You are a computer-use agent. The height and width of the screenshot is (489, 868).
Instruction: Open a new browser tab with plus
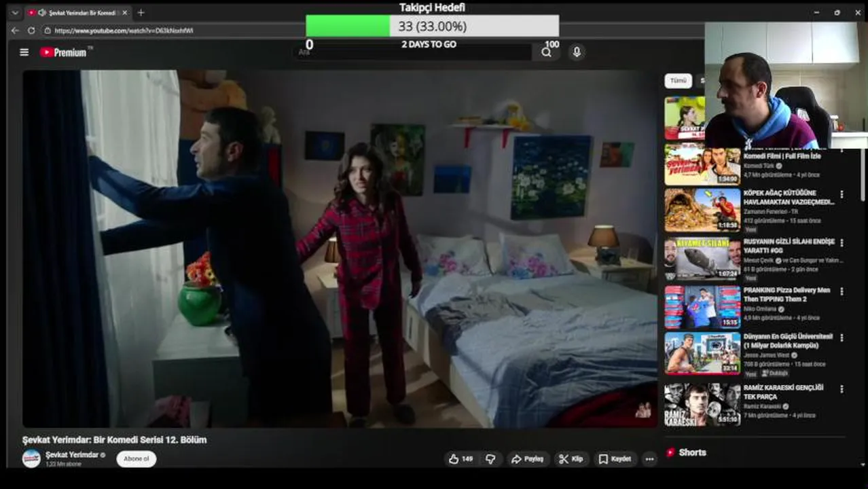141,12
